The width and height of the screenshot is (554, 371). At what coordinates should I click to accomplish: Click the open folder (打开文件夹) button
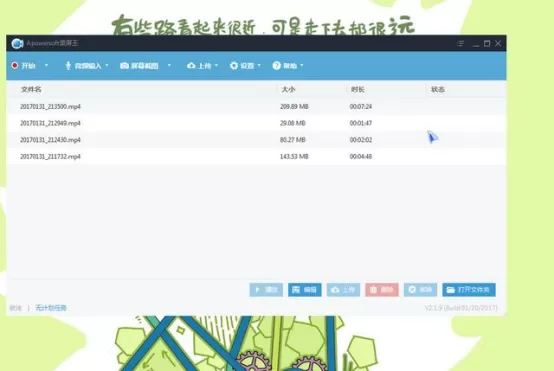[469, 290]
